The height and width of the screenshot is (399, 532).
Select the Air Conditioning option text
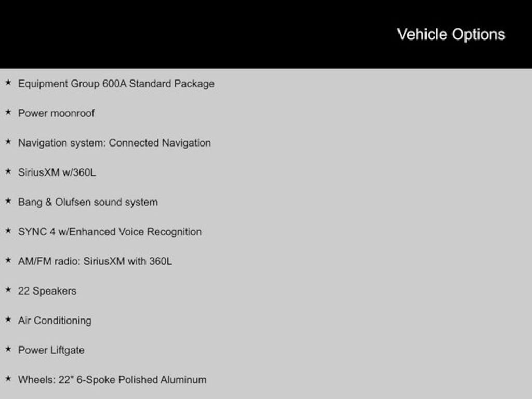[55, 321]
